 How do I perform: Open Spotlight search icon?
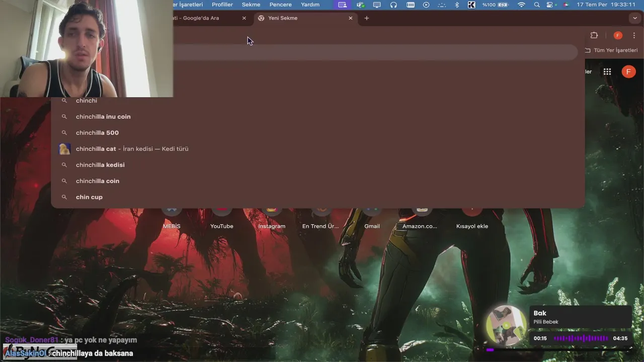pyautogui.click(x=537, y=5)
